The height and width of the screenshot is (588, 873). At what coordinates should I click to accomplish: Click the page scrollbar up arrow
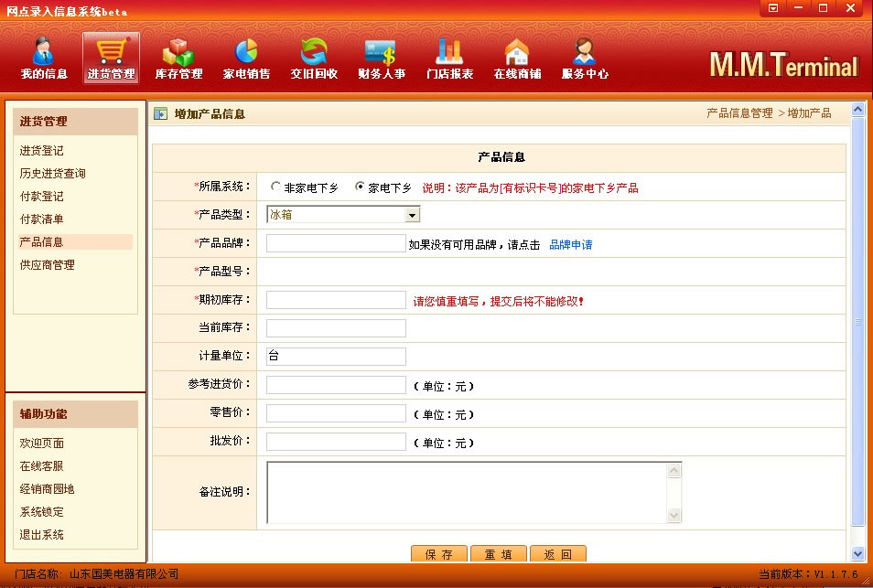(857, 109)
